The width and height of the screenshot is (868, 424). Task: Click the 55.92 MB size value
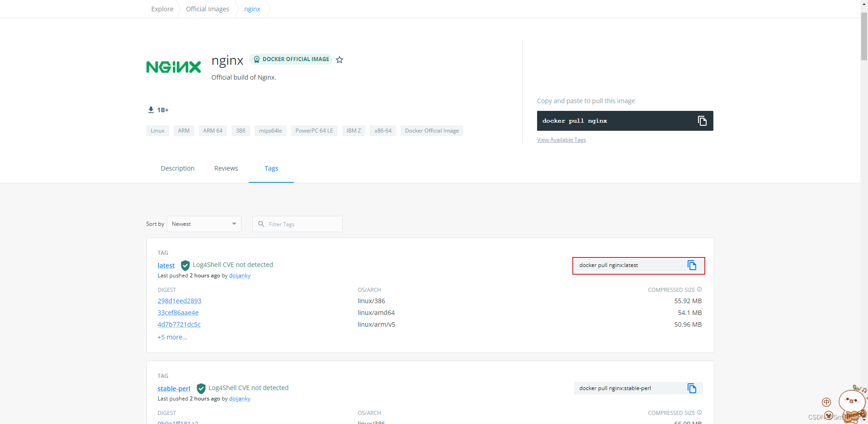pos(688,301)
